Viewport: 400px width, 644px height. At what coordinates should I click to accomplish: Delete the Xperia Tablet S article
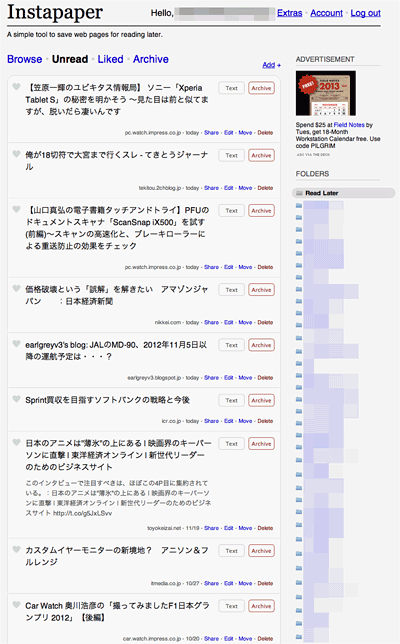pos(265,133)
